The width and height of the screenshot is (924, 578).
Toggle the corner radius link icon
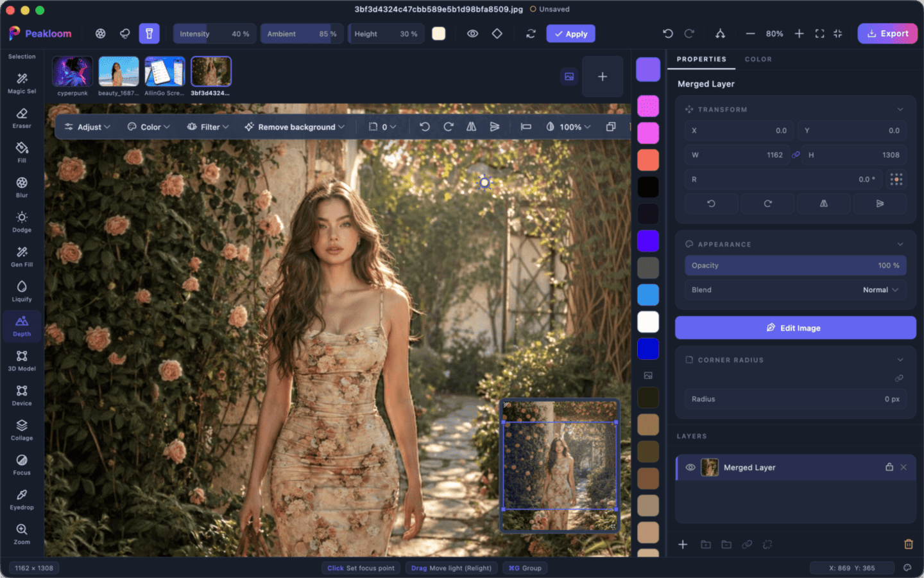899,378
